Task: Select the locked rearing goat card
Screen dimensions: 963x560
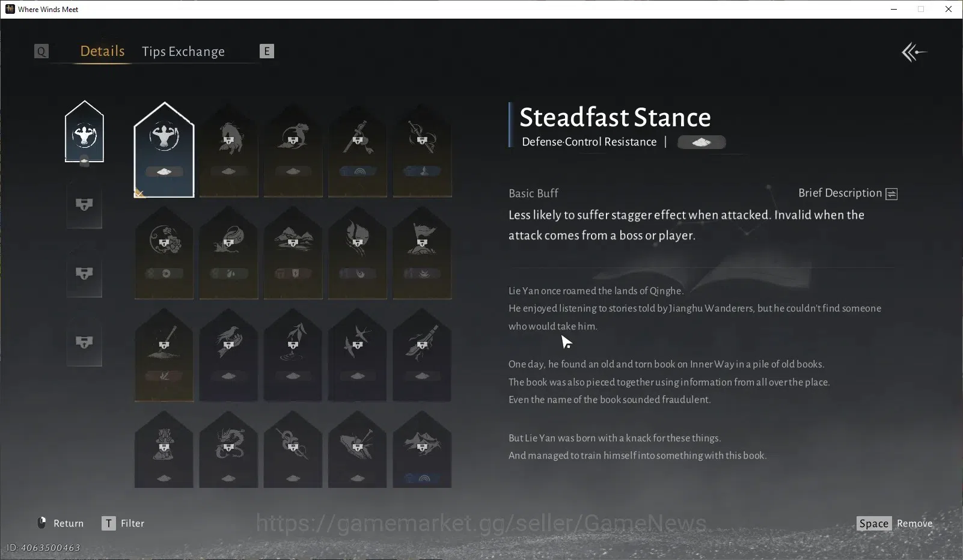Action: (x=228, y=150)
